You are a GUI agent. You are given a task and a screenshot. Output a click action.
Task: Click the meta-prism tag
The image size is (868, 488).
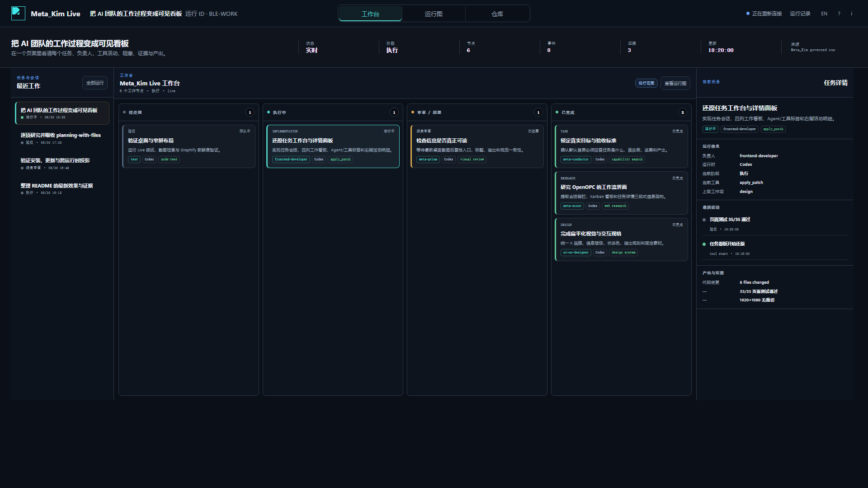pyautogui.click(x=428, y=160)
